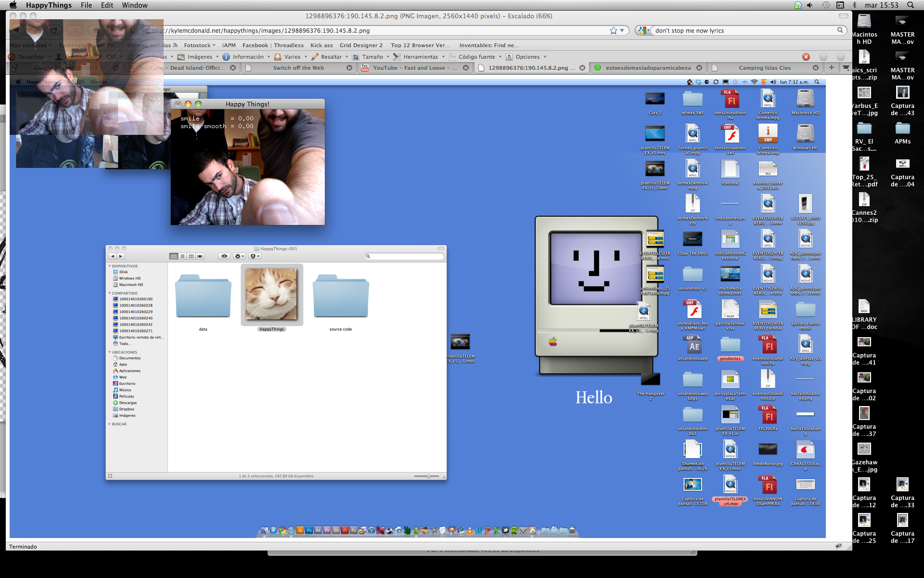Switch to the Camping Islas Cies tab

pos(764,68)
